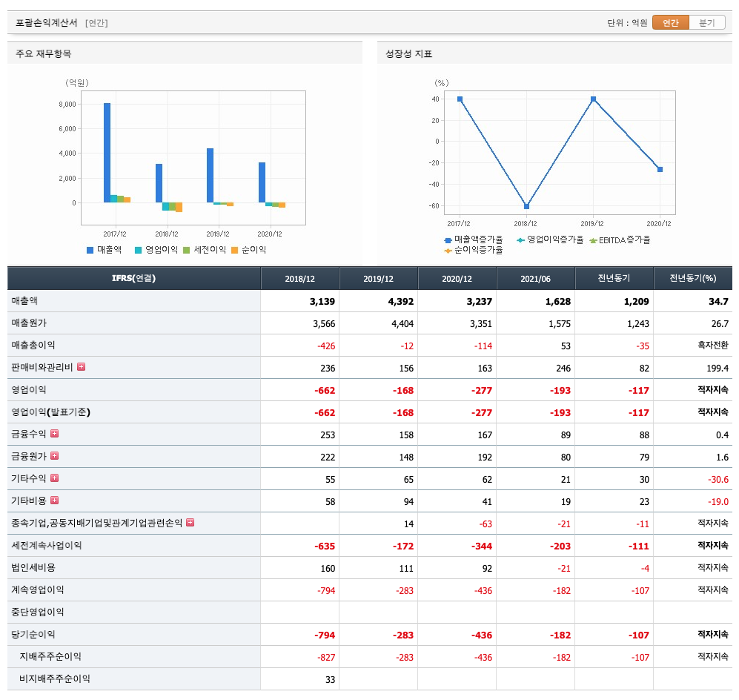Click the 주요 재무항목 panel heading
The image size is (739, 700).
coord(43,53)
